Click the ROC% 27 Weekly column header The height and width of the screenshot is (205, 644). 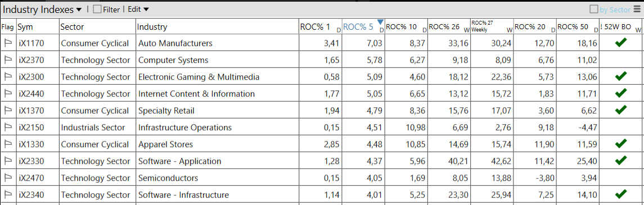[492, 27]
